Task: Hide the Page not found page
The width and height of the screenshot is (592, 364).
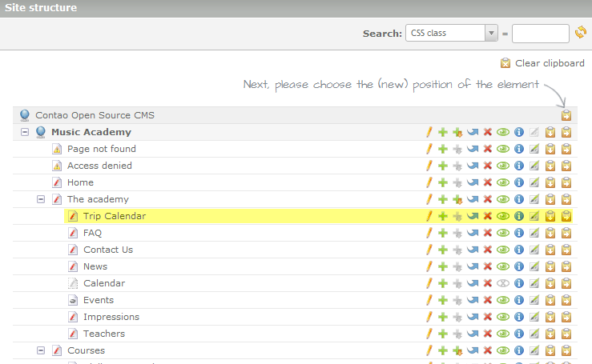Action: 503,149
